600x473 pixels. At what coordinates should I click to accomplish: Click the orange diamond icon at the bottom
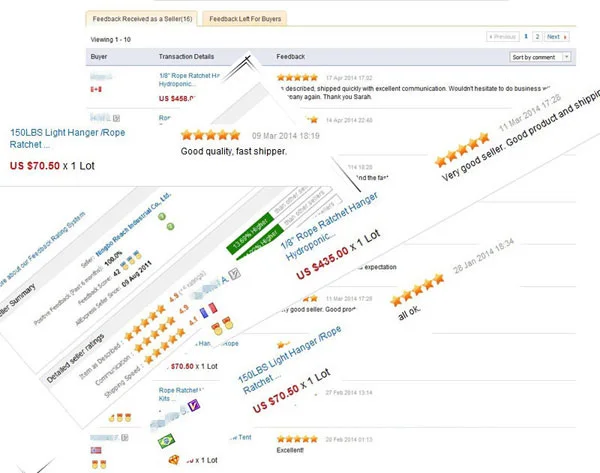(x=174, y=460)
